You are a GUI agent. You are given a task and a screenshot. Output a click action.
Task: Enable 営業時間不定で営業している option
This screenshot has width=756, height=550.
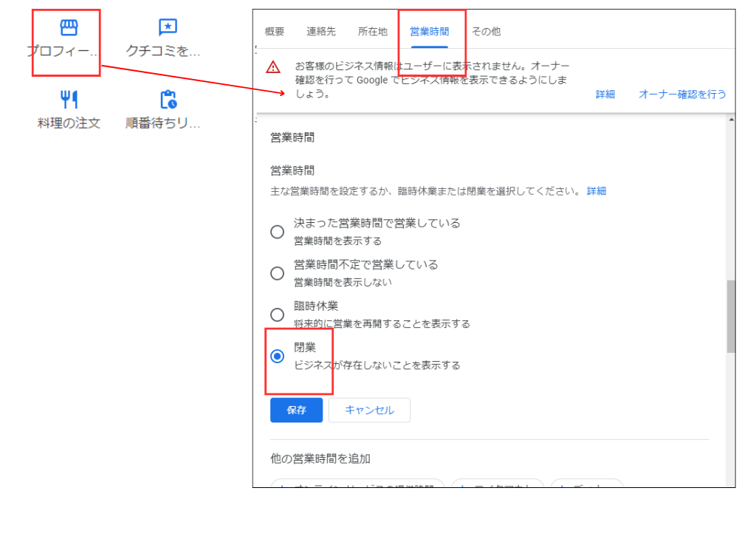click(277, 272)
